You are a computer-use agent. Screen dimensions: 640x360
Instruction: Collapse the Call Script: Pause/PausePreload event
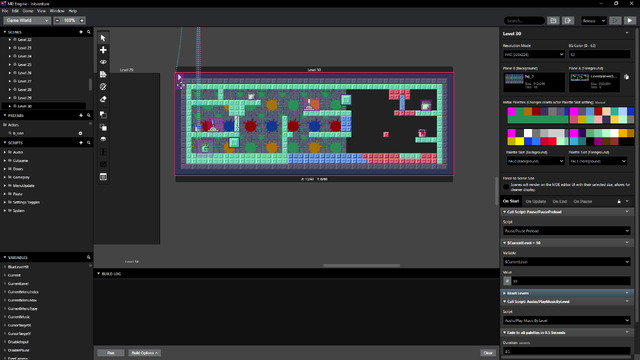(504, 212)
